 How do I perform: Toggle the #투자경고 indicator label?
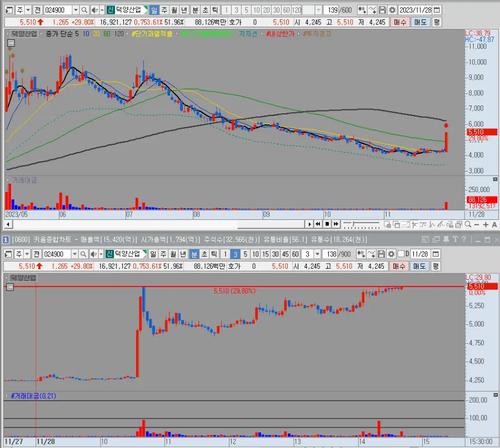tap(317, 34)
